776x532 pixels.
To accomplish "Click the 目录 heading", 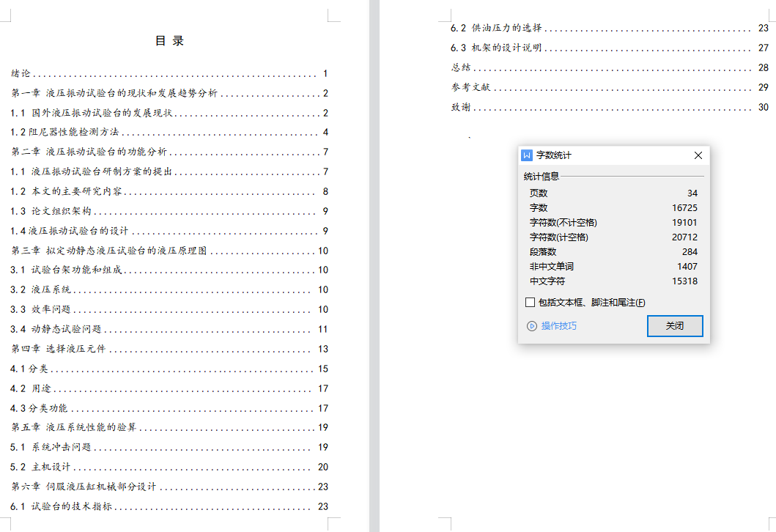I will (170, 41).
